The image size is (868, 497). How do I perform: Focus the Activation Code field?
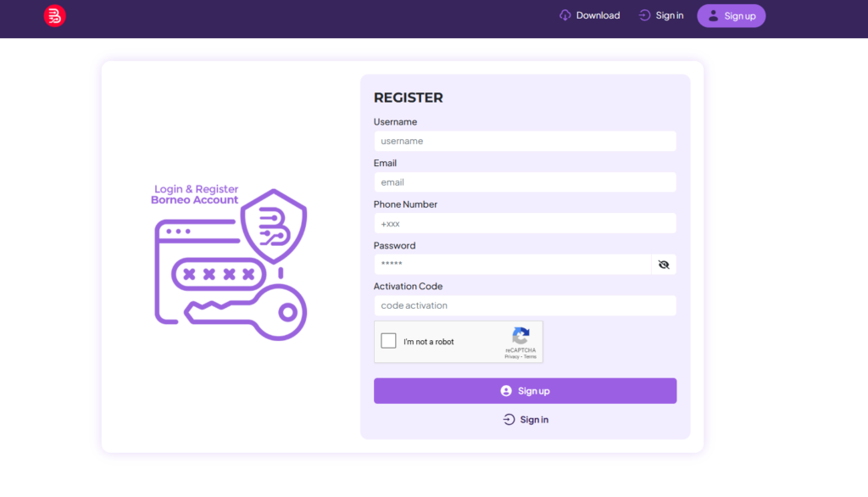point(525,305)
